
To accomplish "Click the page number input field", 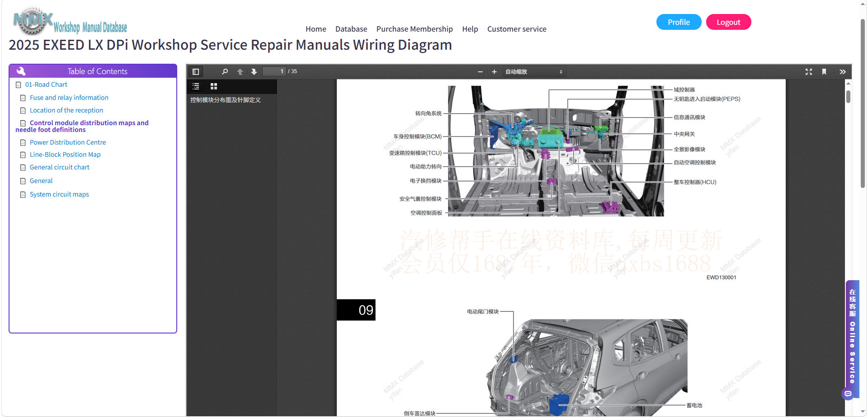I will [274, 71].
